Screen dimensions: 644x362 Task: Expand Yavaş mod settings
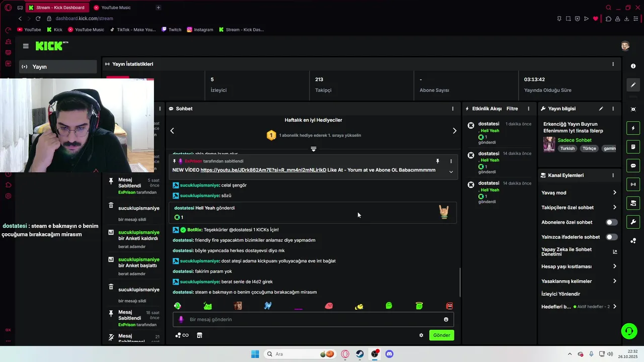click(x=615, y=193)
